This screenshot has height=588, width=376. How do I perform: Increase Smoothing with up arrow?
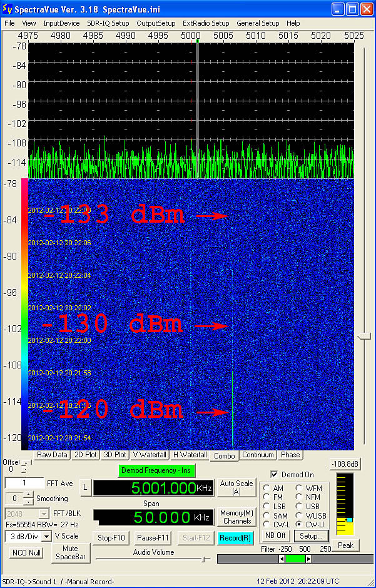(x=29, y=495)
